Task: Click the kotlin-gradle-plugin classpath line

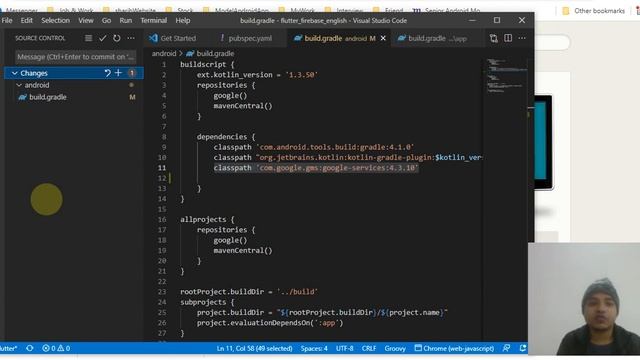Action: click(x=348, y=158)
